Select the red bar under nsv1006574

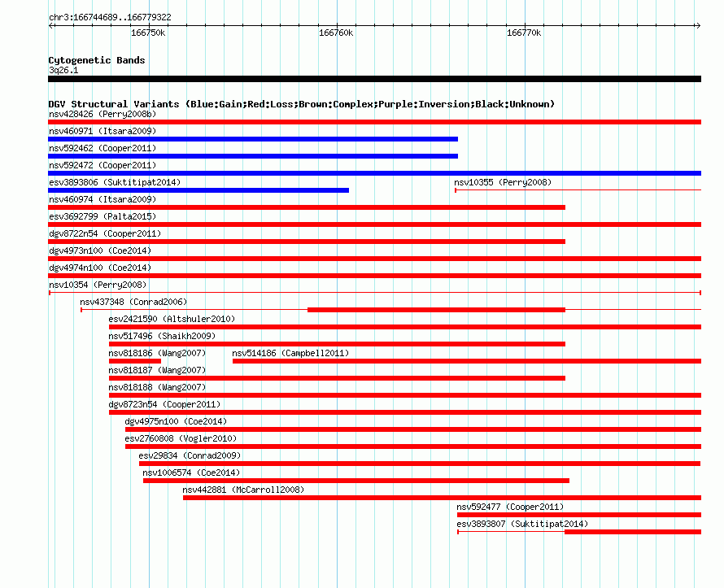pos(356,481)
